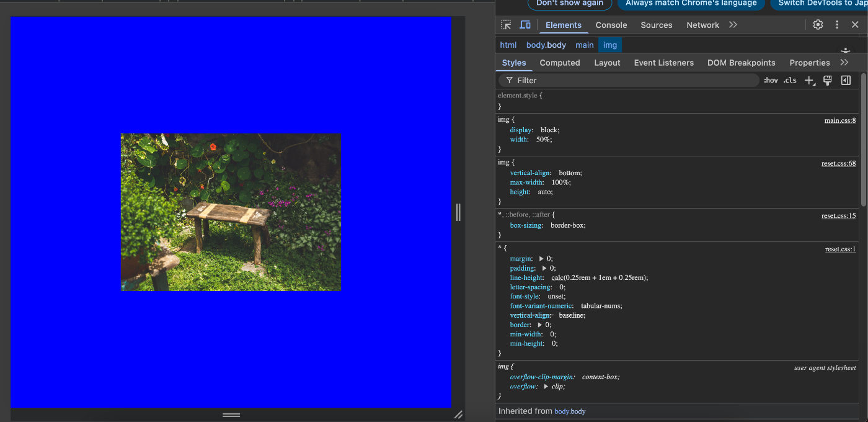Viewport: 868px width, 422px height.
Task: Expand the overflow shorthand triangle
Action: pos(546,386)
